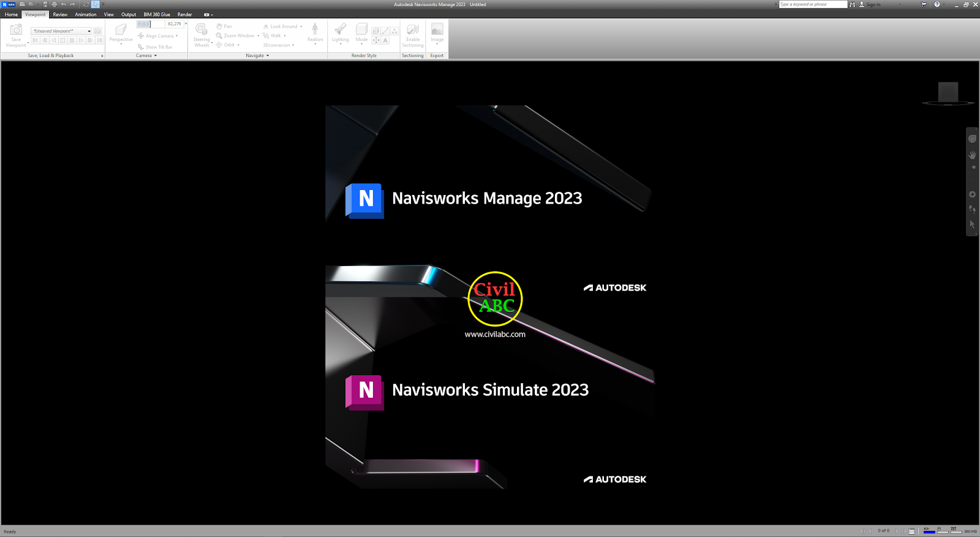Switch to the View ribbon tab
Image resolution: width=980 pixels, height=537 pixels.
(x=109, y=14)
